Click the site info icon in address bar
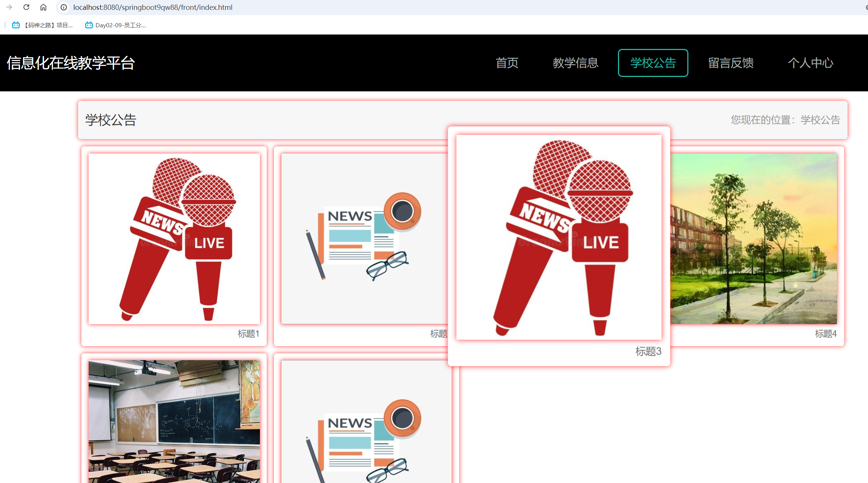 coord(63,7)
